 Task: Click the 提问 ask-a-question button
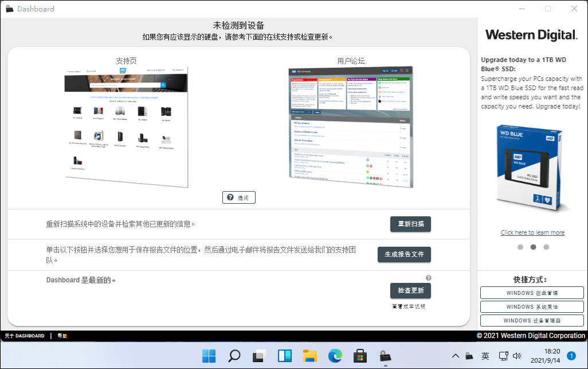[239, 197]
